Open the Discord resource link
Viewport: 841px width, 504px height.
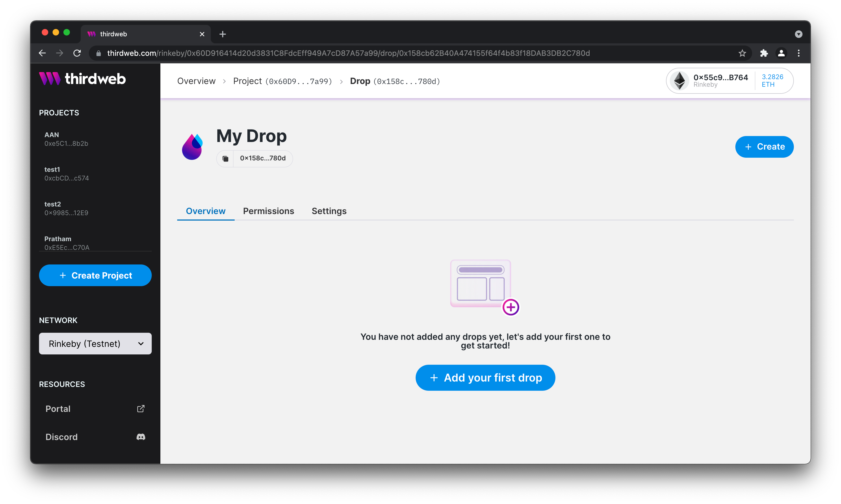[95, 437]
